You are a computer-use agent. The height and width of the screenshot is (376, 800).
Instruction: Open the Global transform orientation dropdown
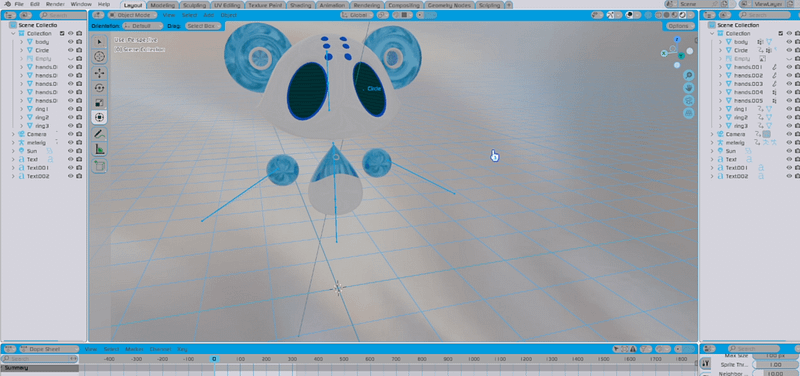coord(357,15)
